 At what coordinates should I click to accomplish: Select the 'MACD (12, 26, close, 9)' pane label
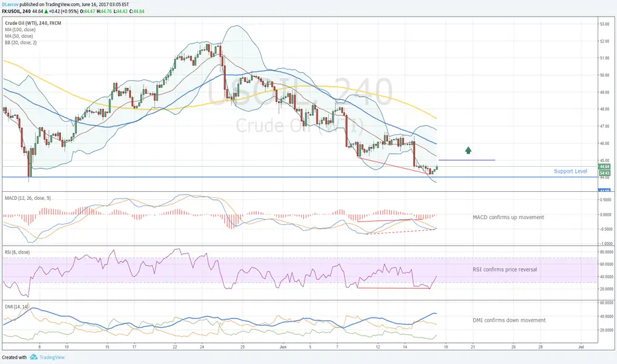(x=28, y=199)
